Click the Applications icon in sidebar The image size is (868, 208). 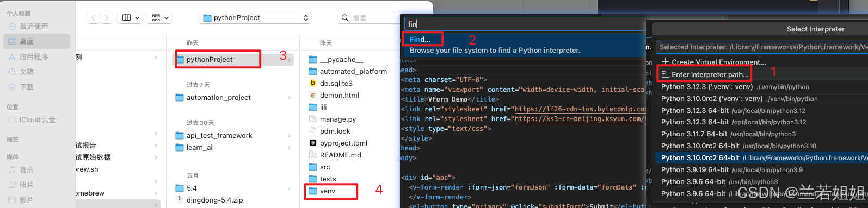pos(13,56)
